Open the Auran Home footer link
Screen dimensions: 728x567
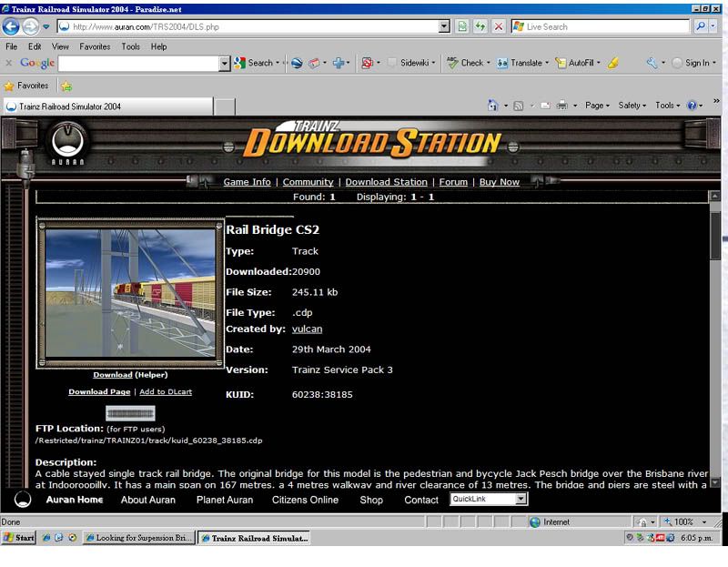(75, 500)
